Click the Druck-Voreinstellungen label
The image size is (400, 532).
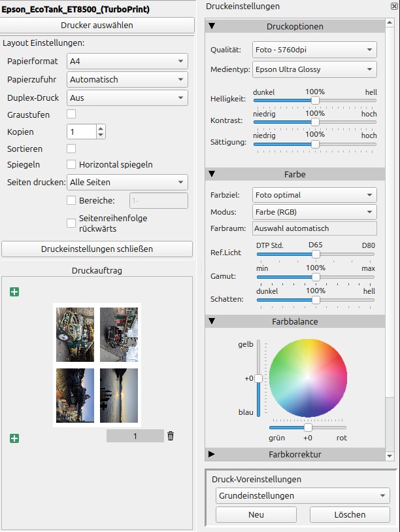[256, 479]
